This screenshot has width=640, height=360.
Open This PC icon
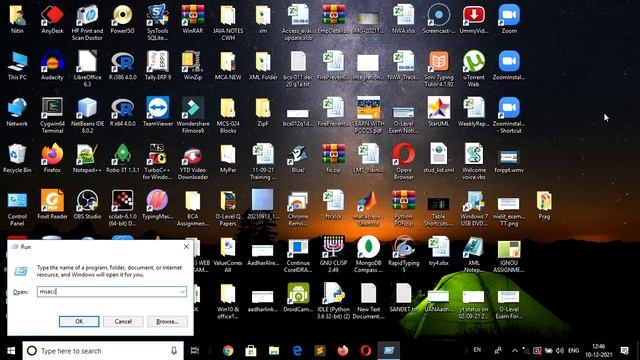17,66
